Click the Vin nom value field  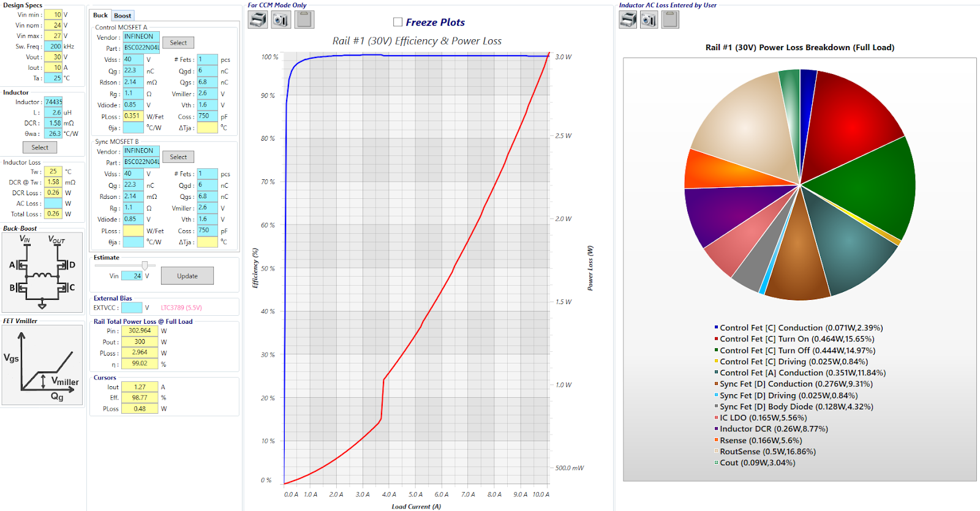pos(53,25)
